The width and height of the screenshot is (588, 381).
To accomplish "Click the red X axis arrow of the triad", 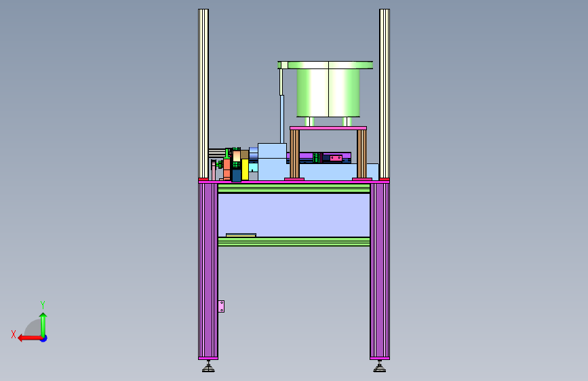I will click(29, 338).
